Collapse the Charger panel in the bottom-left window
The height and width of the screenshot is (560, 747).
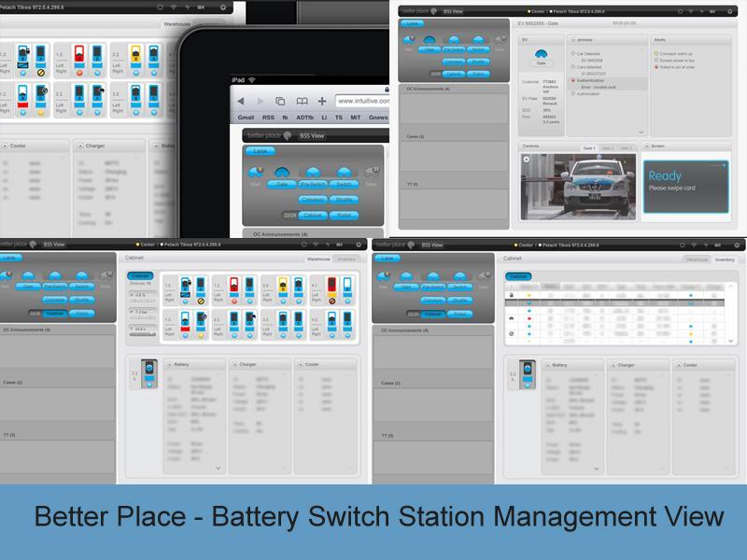pos(235,364)
